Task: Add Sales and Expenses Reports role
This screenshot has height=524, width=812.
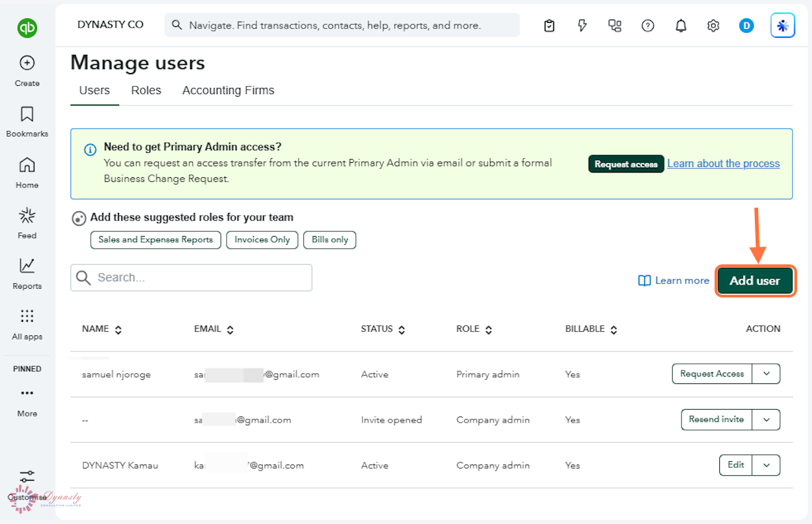Action: [x=156, y=240]
